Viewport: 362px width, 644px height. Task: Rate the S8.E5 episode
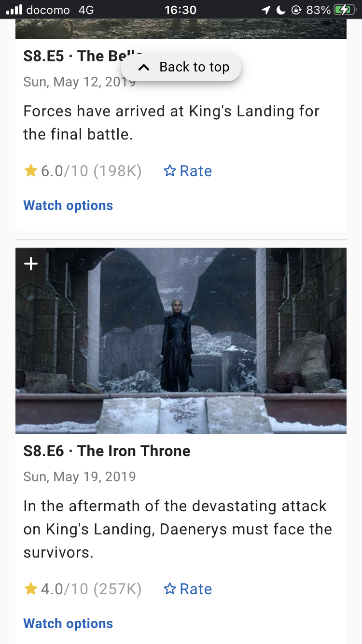pos(188,171)
